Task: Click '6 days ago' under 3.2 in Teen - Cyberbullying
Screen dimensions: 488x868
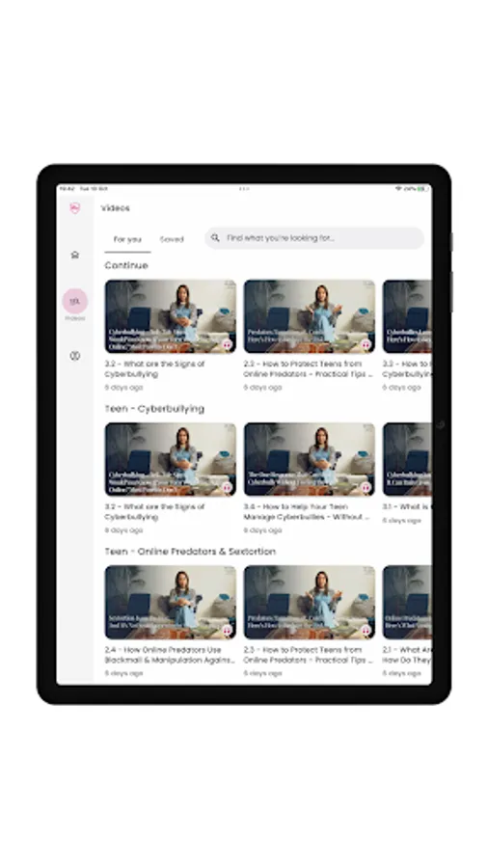Action: pos(123,530)
